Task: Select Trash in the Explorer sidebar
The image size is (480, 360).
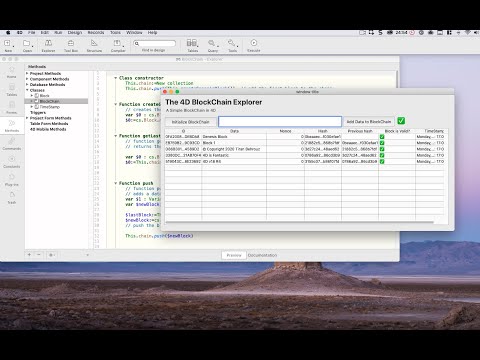Action: pos(12,198)
